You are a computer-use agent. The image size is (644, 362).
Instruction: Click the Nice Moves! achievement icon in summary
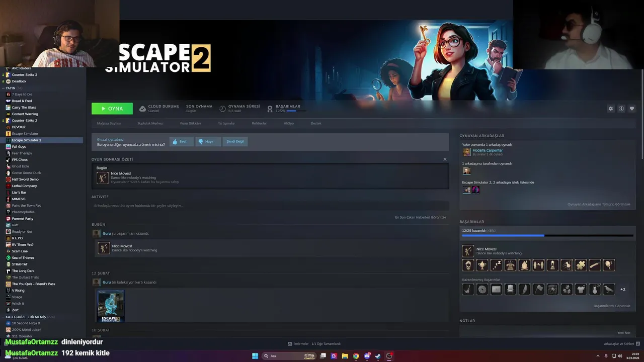pyautogui.click(x=103, y=177)
